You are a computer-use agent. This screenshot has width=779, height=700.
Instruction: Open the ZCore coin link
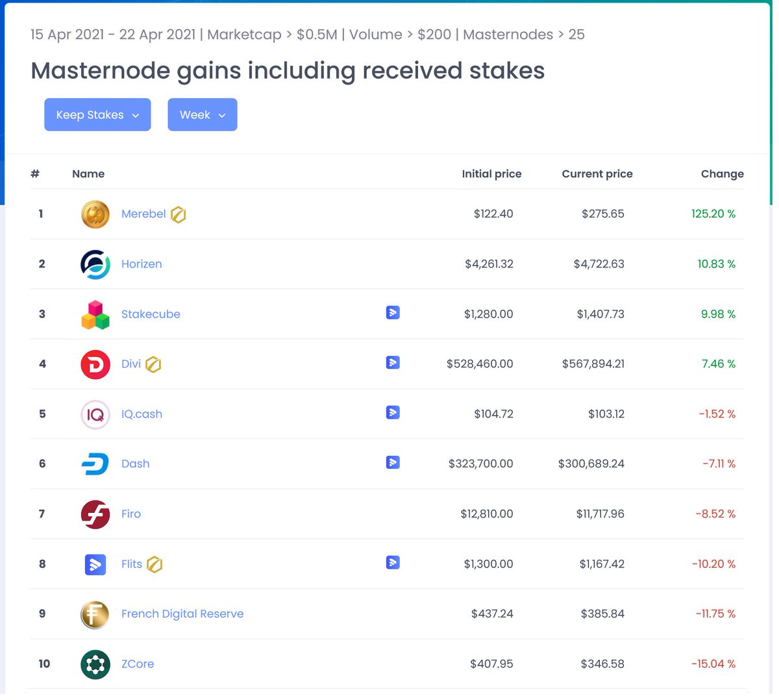(138, 664)
